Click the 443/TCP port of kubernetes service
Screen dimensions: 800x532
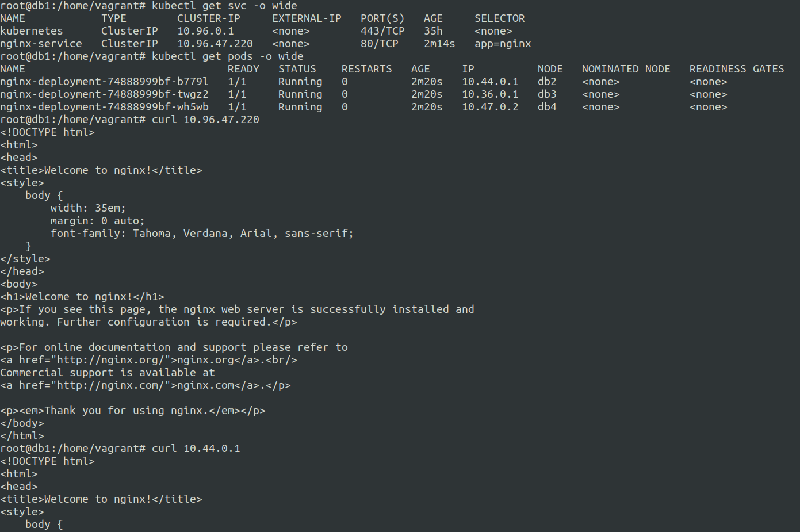[x=382, y=31]
